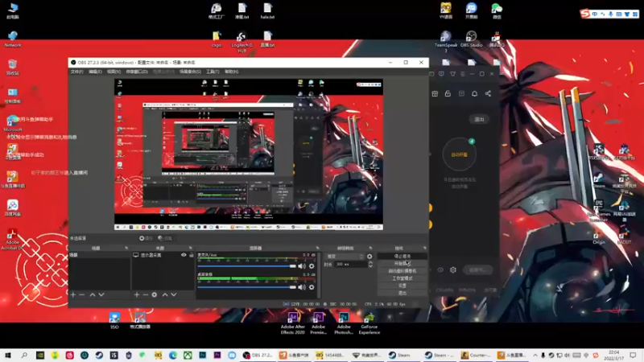Viewport: 644px width, 362px height.
Task: Open OBS 设置 from the Controls panel
Action: (402, 286)
